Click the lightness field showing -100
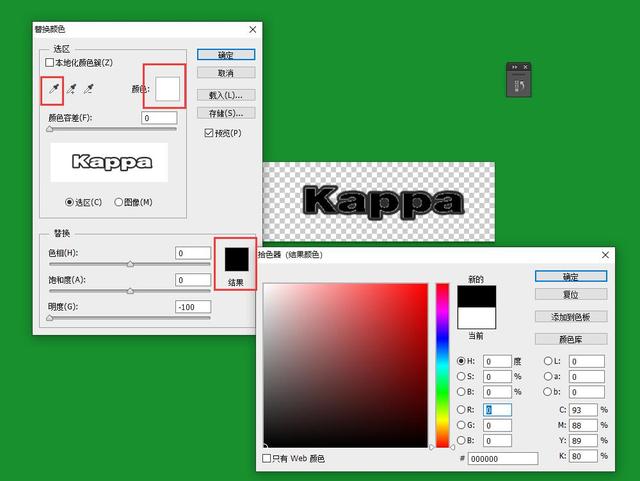Screen dimensions: 640x481 click(193, 307)
